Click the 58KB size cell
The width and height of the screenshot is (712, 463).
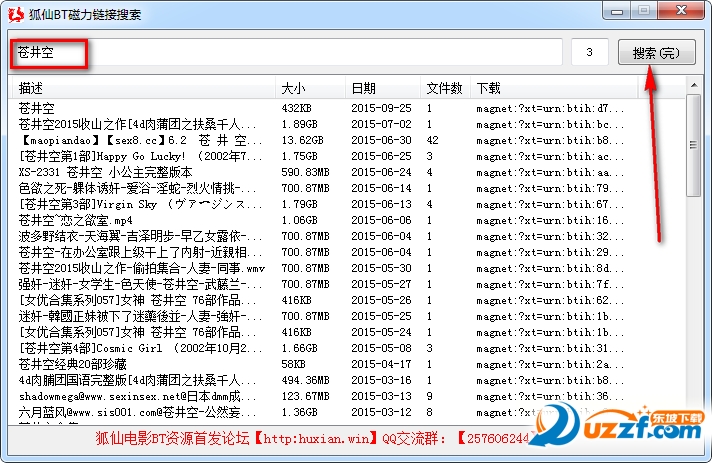[x=293, y=364]
